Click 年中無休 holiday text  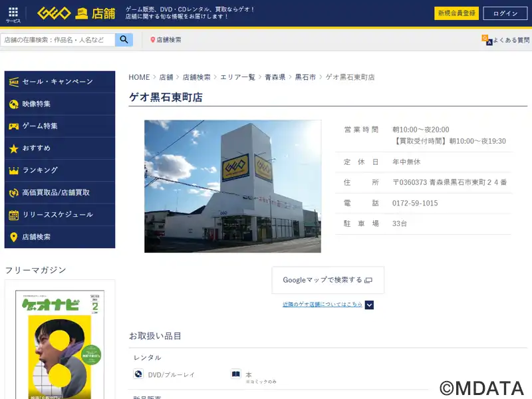point(406,162)
